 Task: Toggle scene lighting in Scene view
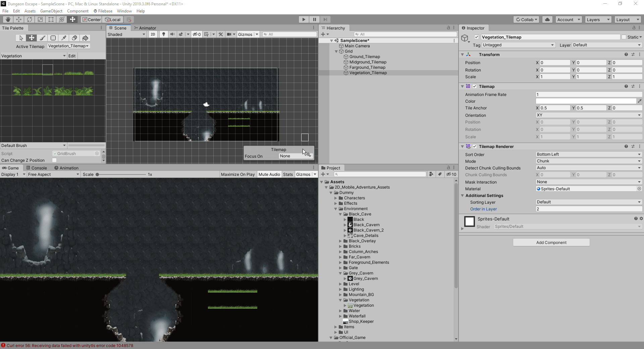point(164,34)
